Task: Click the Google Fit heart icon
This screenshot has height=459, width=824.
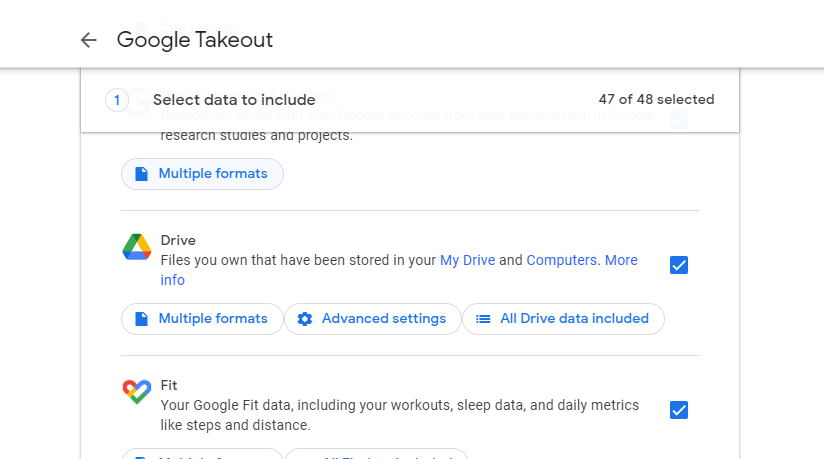Action: (x=137, y=392)
